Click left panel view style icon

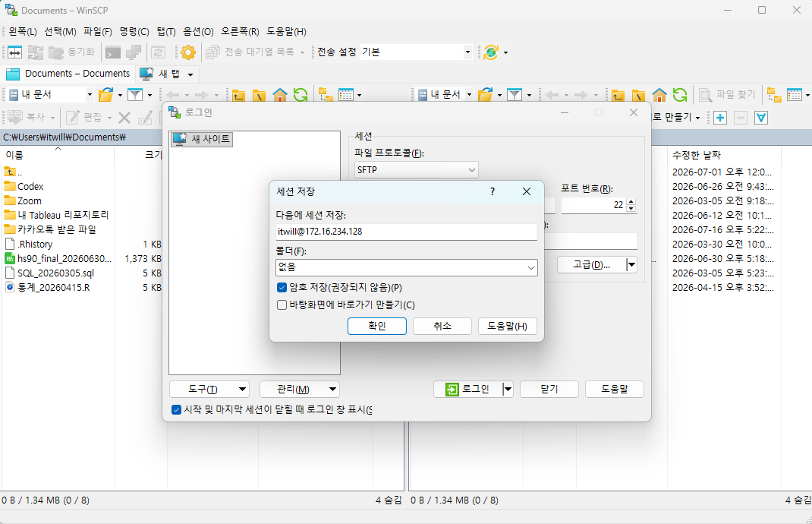(345, 95)
